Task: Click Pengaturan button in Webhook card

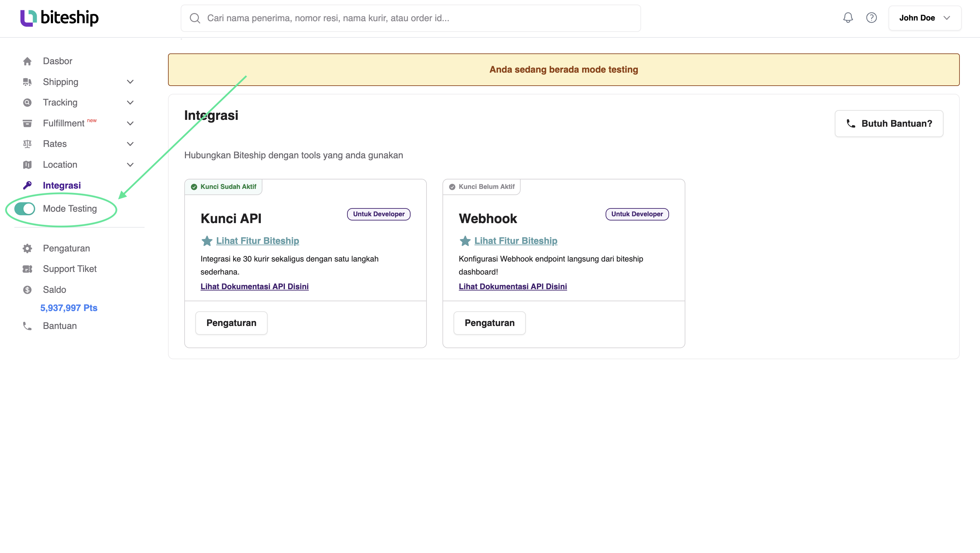Action: pos(489,323)
